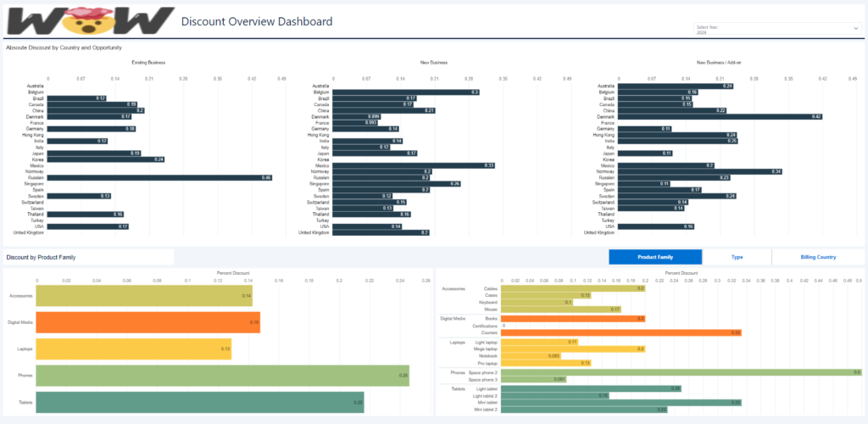
Task: Click the Discount Overview Dashboard title
Action: (257, 21)
